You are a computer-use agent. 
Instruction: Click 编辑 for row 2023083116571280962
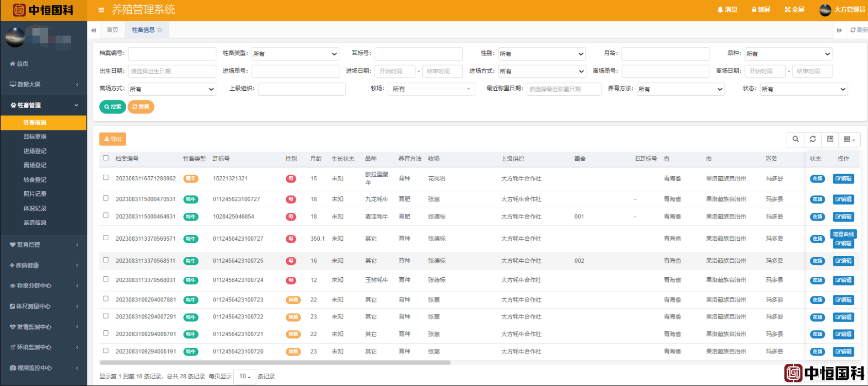(x=843, y=179)
